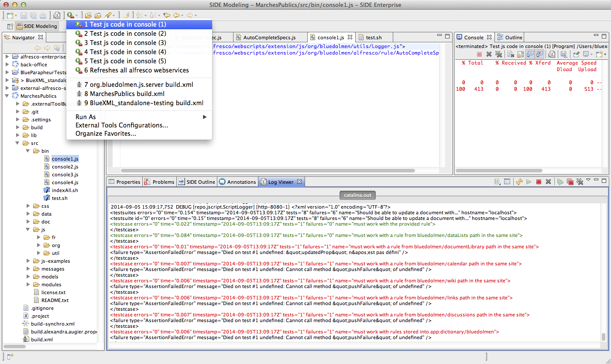Choose '8 MarchesPublics build.xml' menu entry

(139, 94)
